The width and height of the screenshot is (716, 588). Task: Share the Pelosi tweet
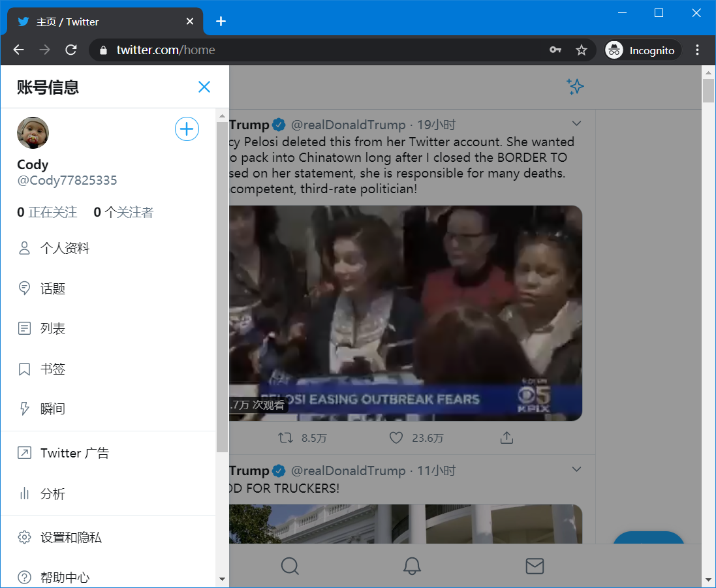tap(507, 438)
